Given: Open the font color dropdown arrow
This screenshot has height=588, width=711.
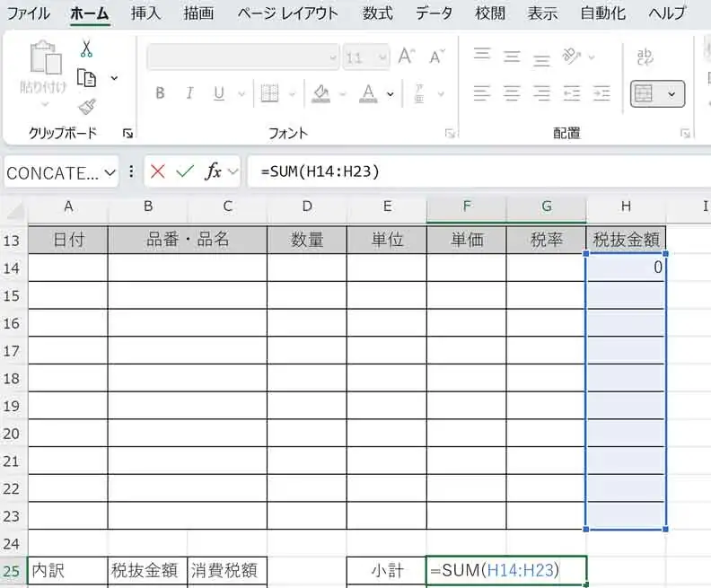Looking at the screenshot, I should (x=391, y=93).
